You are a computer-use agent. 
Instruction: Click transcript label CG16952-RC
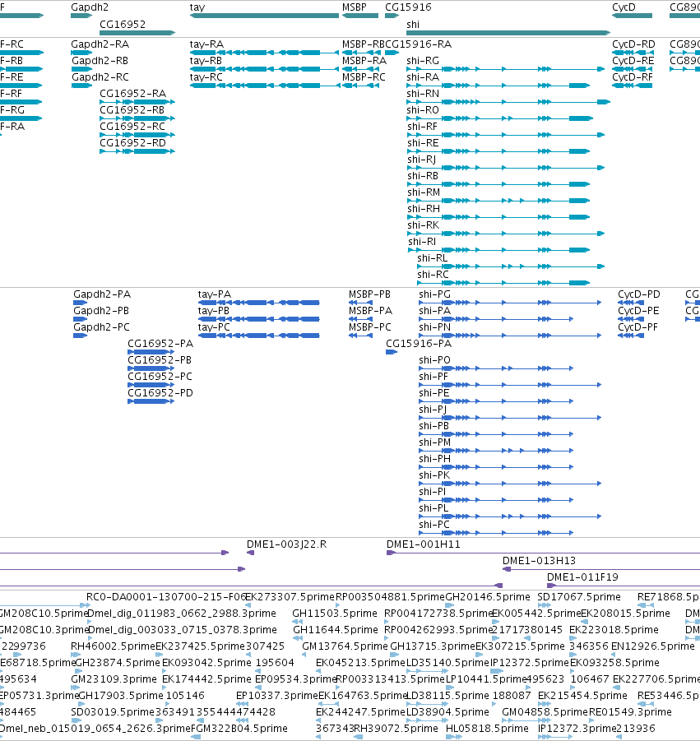click(x=132, y=127)
